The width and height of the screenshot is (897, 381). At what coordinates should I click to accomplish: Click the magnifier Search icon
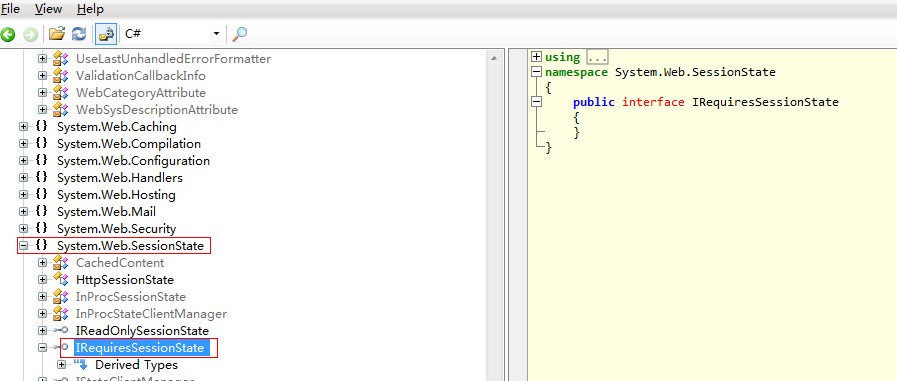click(x=240, y=34)
